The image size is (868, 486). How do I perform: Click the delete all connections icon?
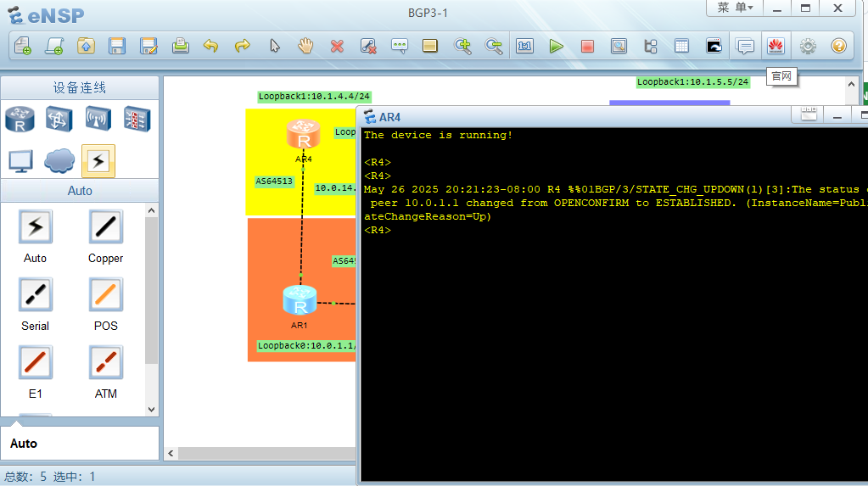pos(368,46)
